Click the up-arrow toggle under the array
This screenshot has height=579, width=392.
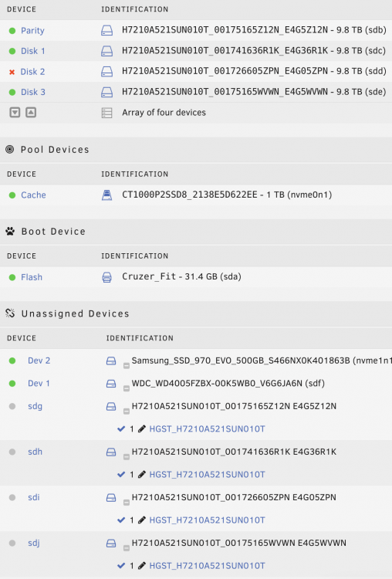31,112
